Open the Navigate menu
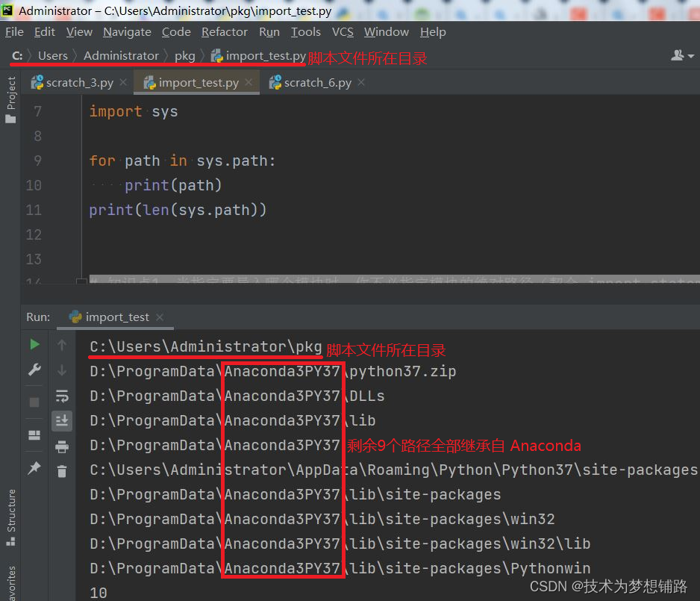 (127, 32)
